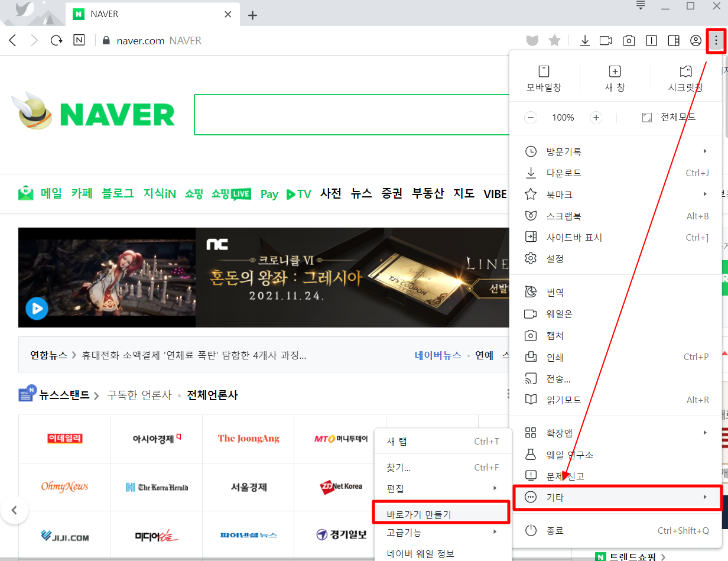Screen dimensions: 728x561
Task: Open 네이버 웨일 정보 in the submenu
Action: (x=443, y=554)
